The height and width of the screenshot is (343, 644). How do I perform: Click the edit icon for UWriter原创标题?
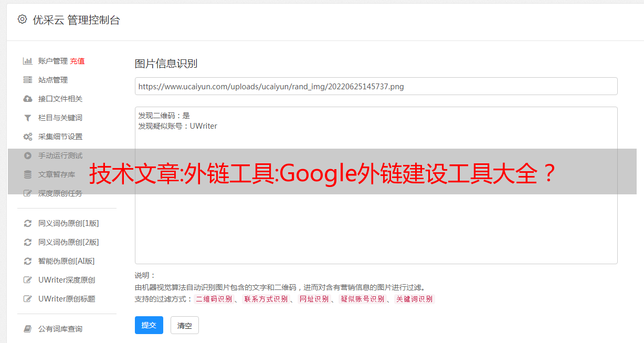pos(28,299)
